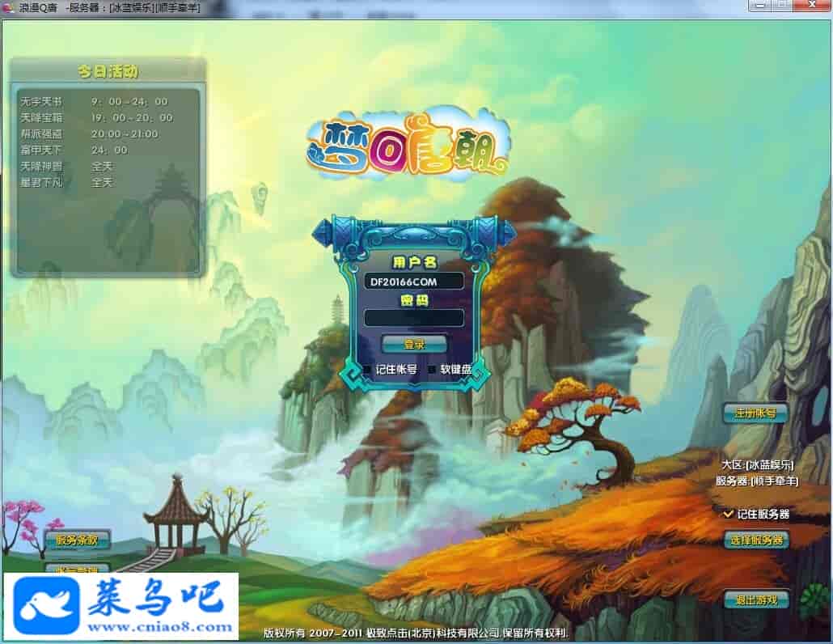833x644 pixels.
Task: Open 注册帐号 account registration
Action: (755, 413)
